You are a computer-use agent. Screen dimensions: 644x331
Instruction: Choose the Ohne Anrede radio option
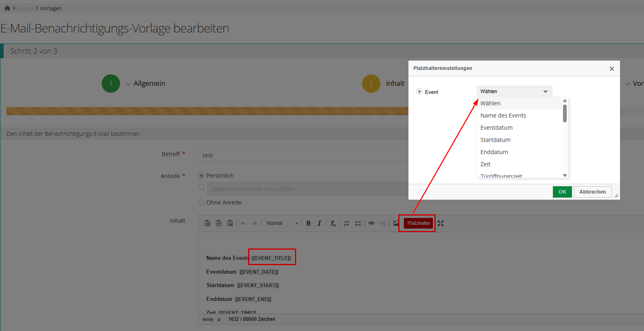click(x=201, y=203)
